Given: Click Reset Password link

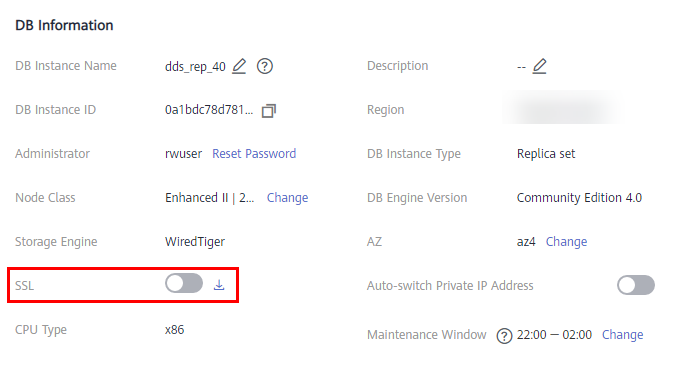Looking at the screenshot, I should point(254,154).
